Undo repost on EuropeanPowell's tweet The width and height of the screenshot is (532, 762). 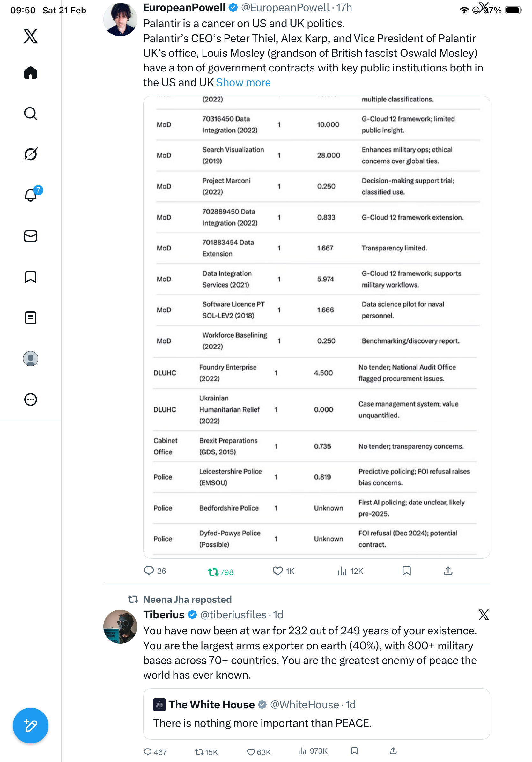[220, 571]
